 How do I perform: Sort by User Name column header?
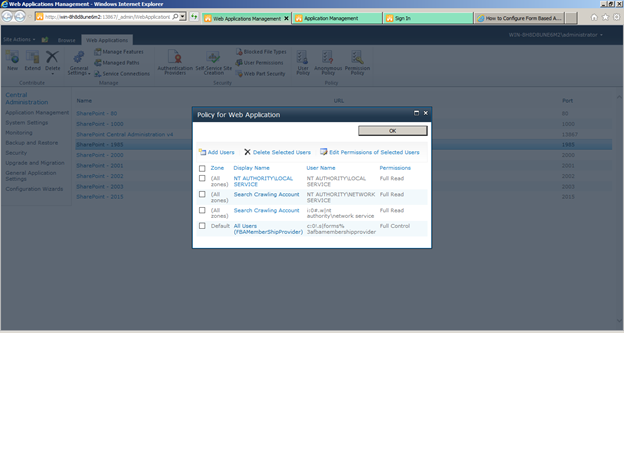(321, 168)
